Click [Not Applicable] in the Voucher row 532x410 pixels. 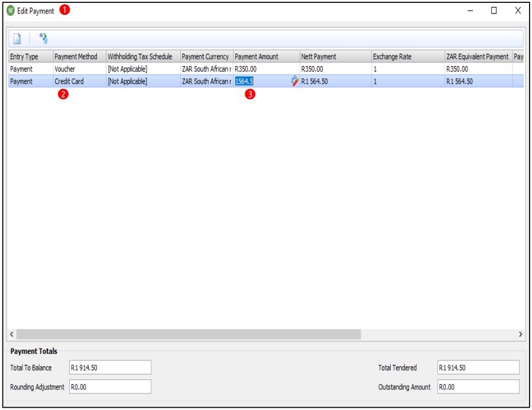point(143,69)
